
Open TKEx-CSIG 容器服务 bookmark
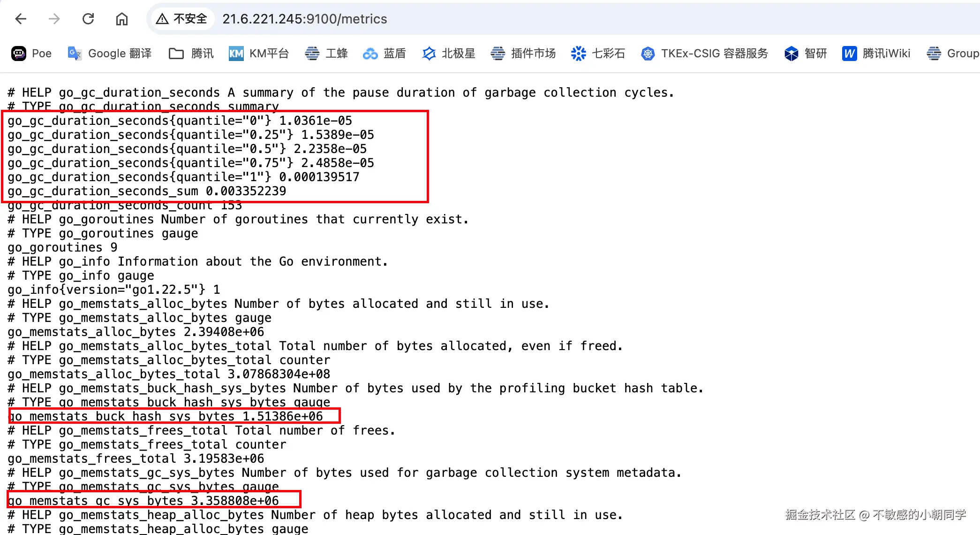(704, 53)
